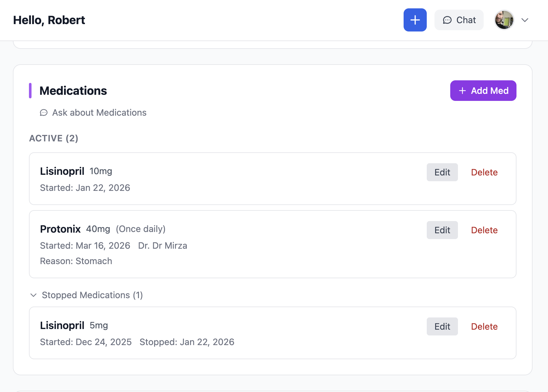Screen dimensions: 548x392
Task: Delete the active Lisinopril 10mg entry
Action: pos(484,172)
